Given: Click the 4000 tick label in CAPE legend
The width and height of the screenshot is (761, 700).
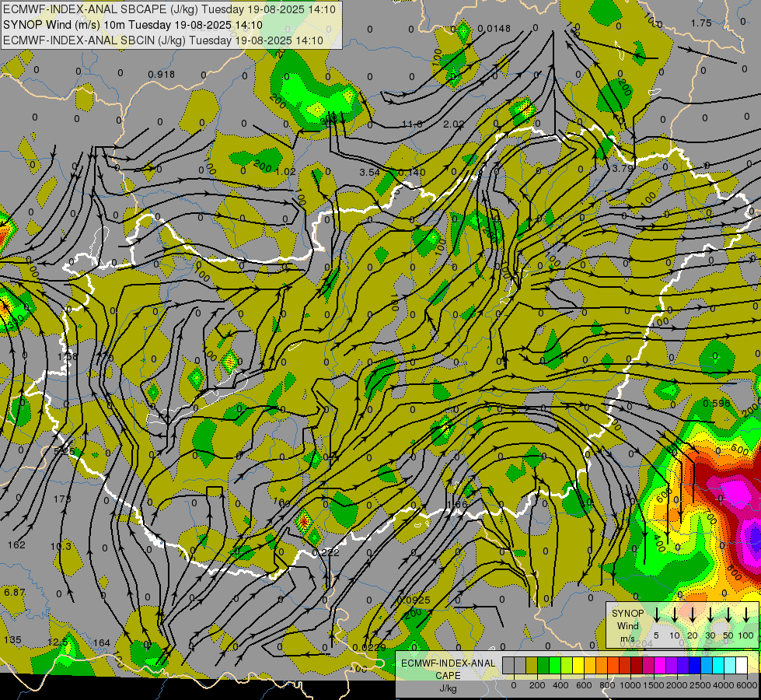Looking at the screenshot, I should coord(723,685).
